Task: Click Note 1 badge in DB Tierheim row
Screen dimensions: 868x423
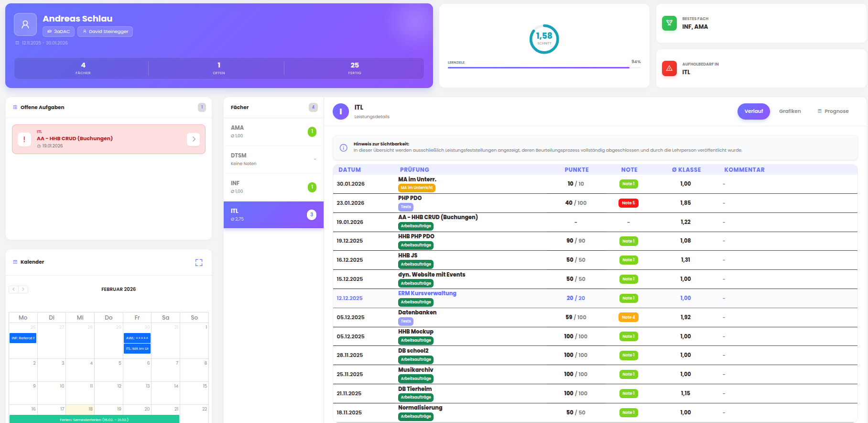Action: (629, 393)
